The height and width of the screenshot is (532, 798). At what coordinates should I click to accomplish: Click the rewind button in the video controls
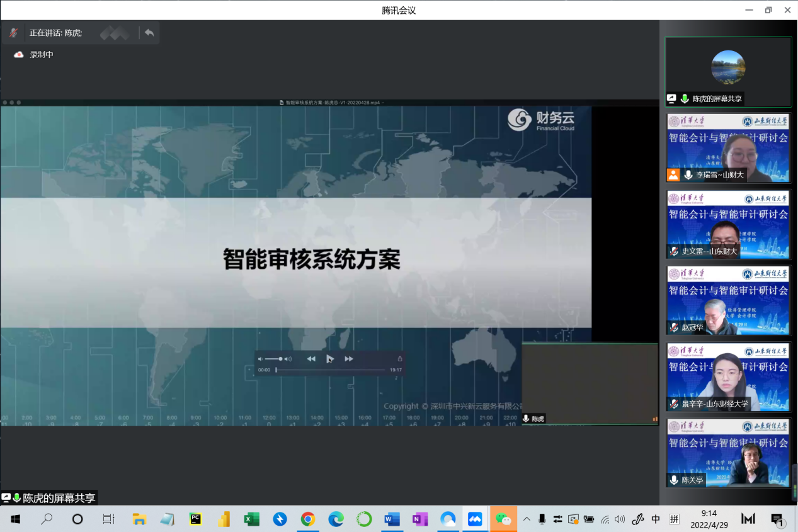311,359
